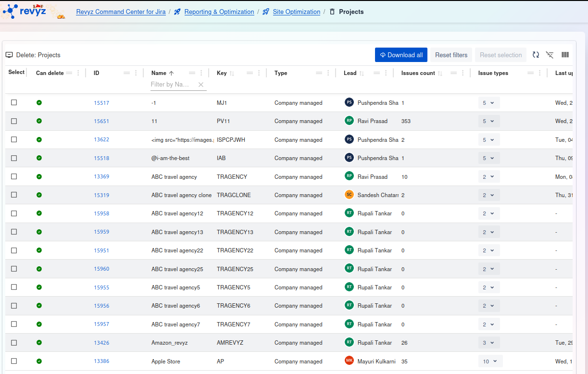Select the checkbox for project 15517
Screen dimensions: 588x374
coord(14,102)
